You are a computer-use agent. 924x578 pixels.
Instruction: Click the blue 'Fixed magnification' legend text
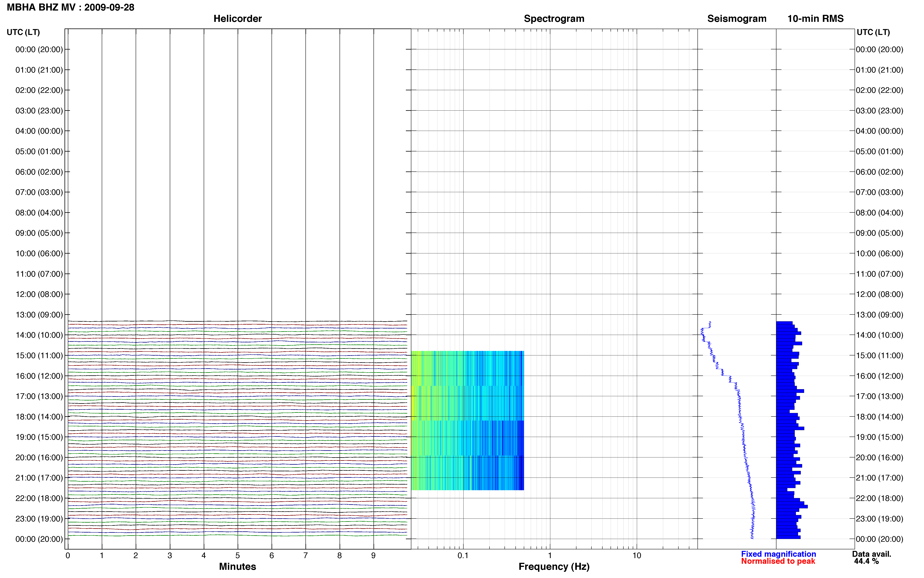tap(778, 554)
